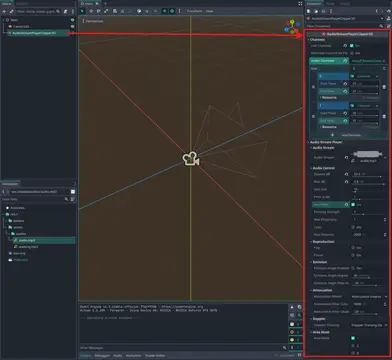
Task: Switch to the Debugger bottom panel tab
Action: pos(102,356)
